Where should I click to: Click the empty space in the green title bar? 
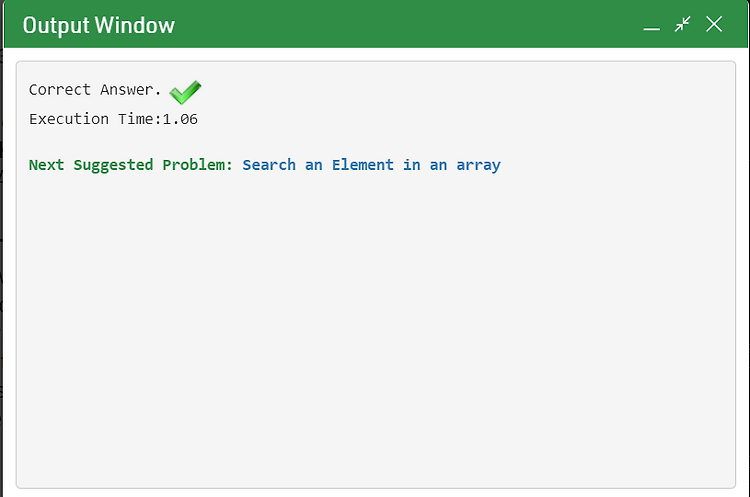coord(407,24)
